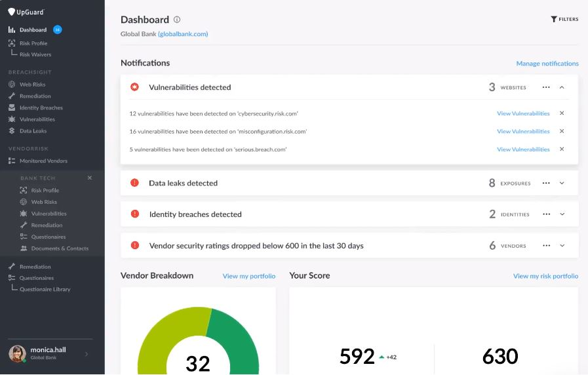Viewport: 588px width, 375px height.
Task: Click Bank Tech Questionaires checklist icon
Action: [24, 237]
